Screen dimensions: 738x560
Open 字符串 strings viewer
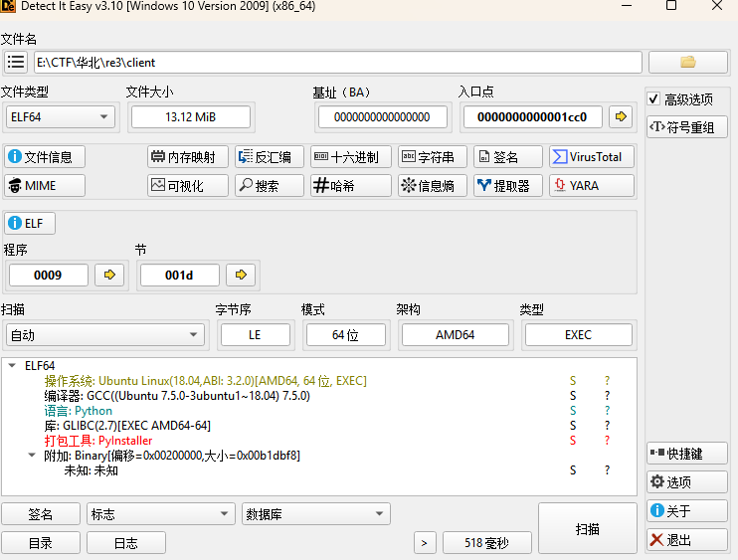[432, 157]
